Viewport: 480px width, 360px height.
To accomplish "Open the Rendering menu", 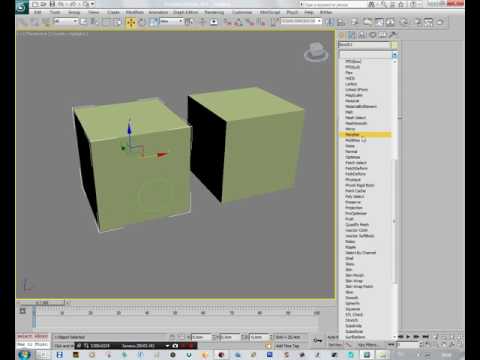I will pyautogui.click(x=214, y=12).
